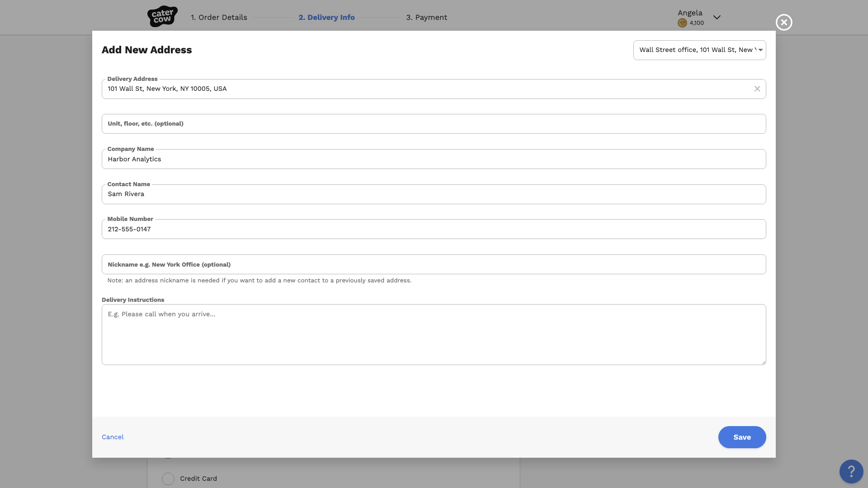The image size is (868, 488).
Task: Click the Unit, floor, etc. field
Action: pos(434,124)
